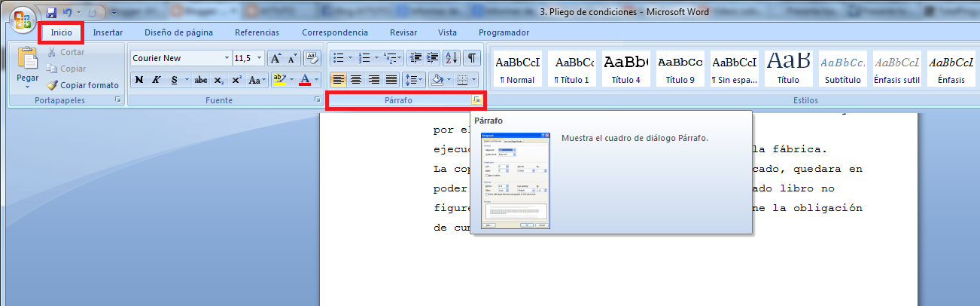The image size is (980, 306).
Task: Align text left
Action: pos(339,79)
